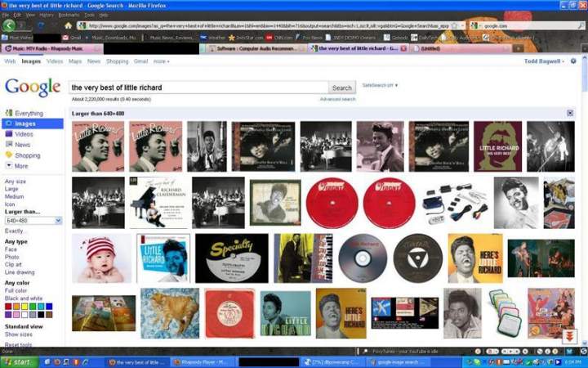
Task: Open the Specialty record label thumbnail
Action: pos(232,258)
